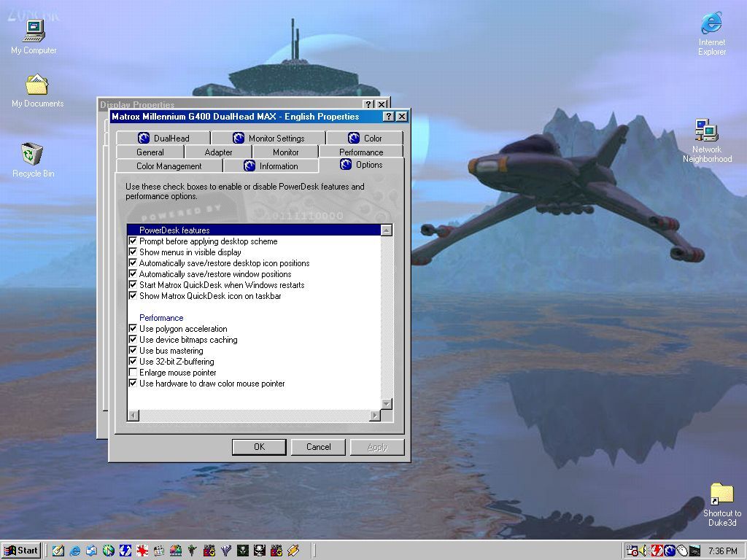The height and width of the screenshot is (560, 747).
Task: Open the Recycle Bin icon
Action: pyautogui.click(x=33, y=155)
